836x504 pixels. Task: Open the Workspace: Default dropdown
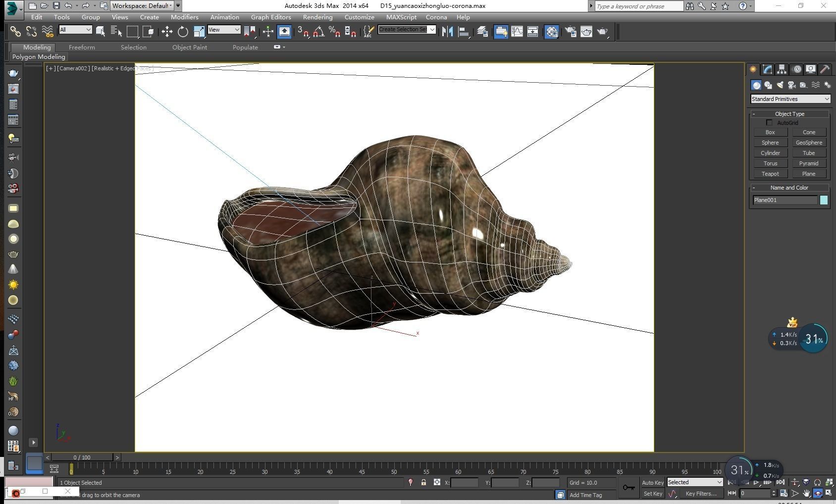point(142,6)
